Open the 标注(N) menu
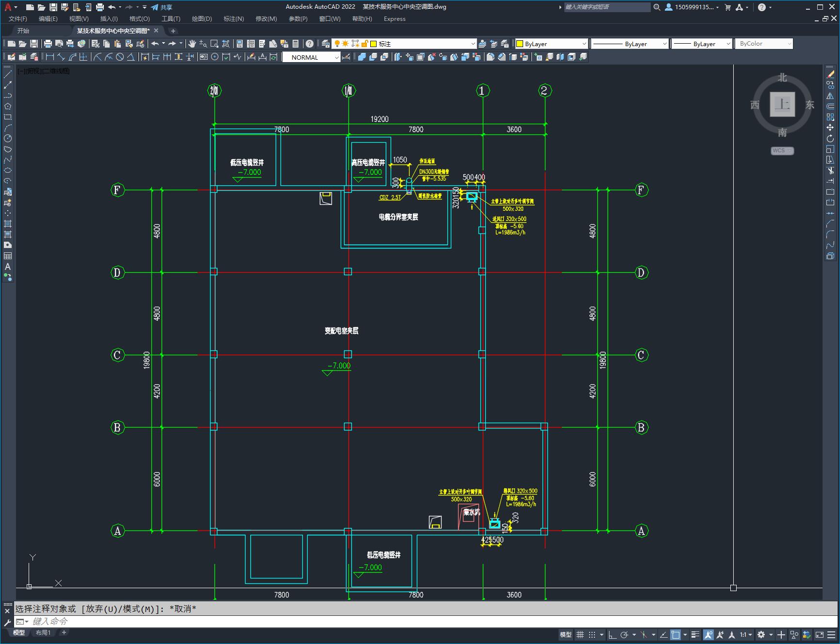The height and width of the screenshot is (644, 840). click(233, 19)
